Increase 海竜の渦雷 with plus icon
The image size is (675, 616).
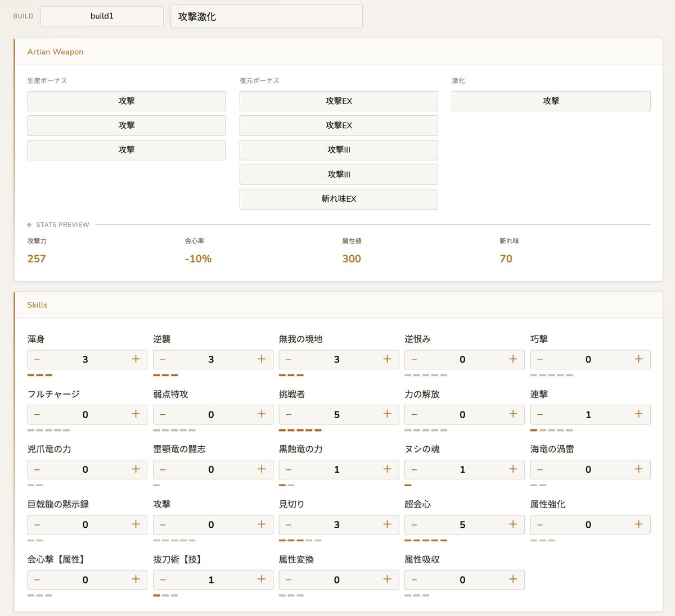click(638, 469)
